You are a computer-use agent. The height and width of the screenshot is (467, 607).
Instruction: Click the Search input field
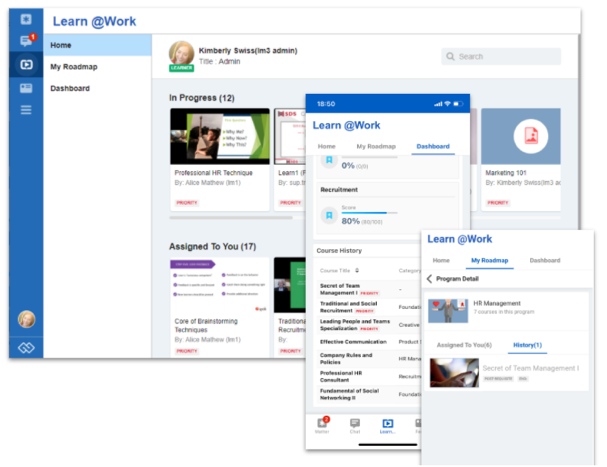click(501, 57)
